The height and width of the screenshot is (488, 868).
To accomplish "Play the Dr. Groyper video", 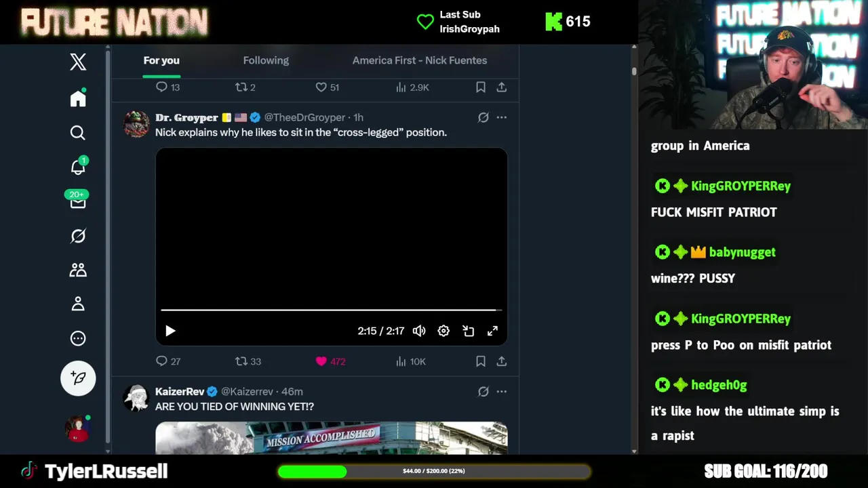I will point(170,331).
